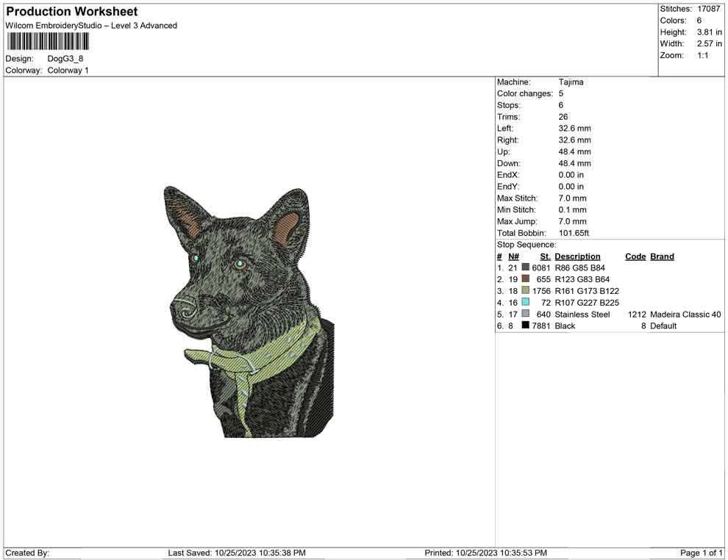Image resolution: width=728 pixels, height=560 pixels.
Task: Click the Black thread swatch
Action: pos(526,326)
